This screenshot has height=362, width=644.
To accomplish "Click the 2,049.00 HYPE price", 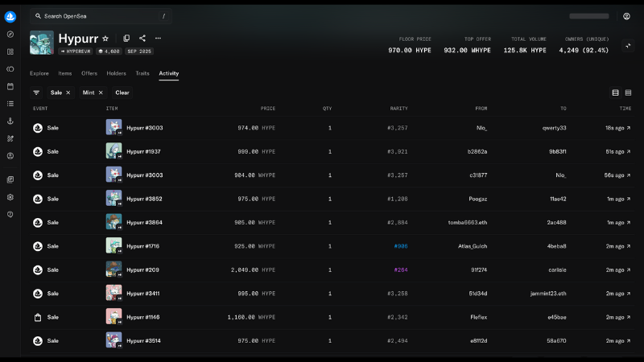I will (x=253, y=270).
